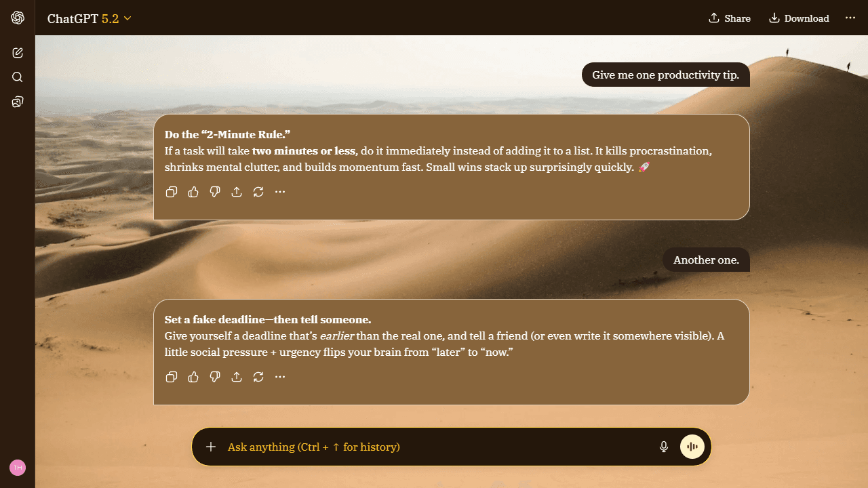
Task: Open the user profile avatar
Action: coord(18,468)
